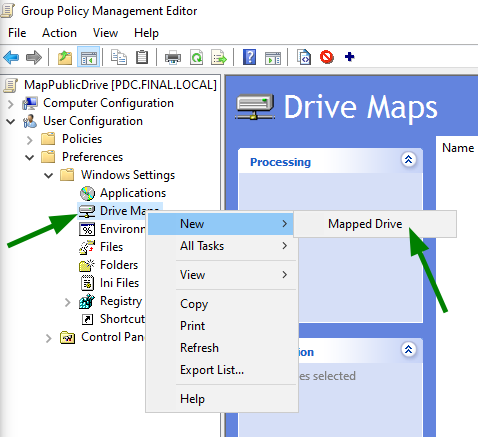Click the blue Help question mark icon
Screen dimensions: 478x437
(x=249, y=57)
